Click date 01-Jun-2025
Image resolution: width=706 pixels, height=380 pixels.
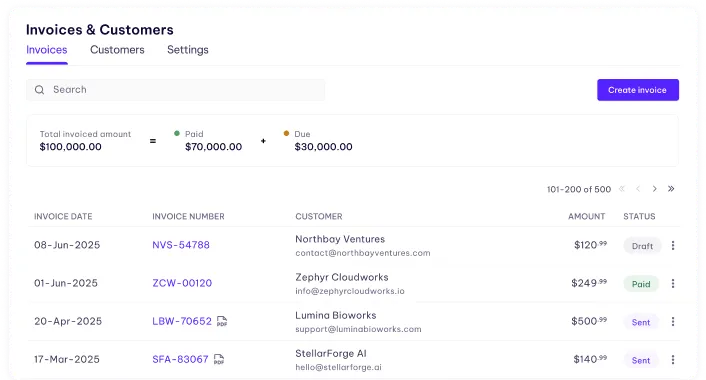pos(66,283)
